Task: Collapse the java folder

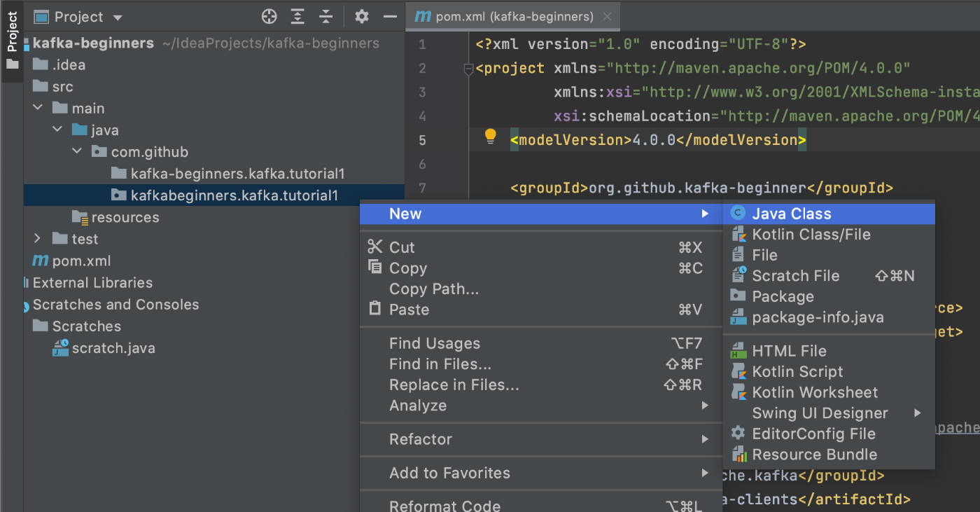Action: (57, 130)
